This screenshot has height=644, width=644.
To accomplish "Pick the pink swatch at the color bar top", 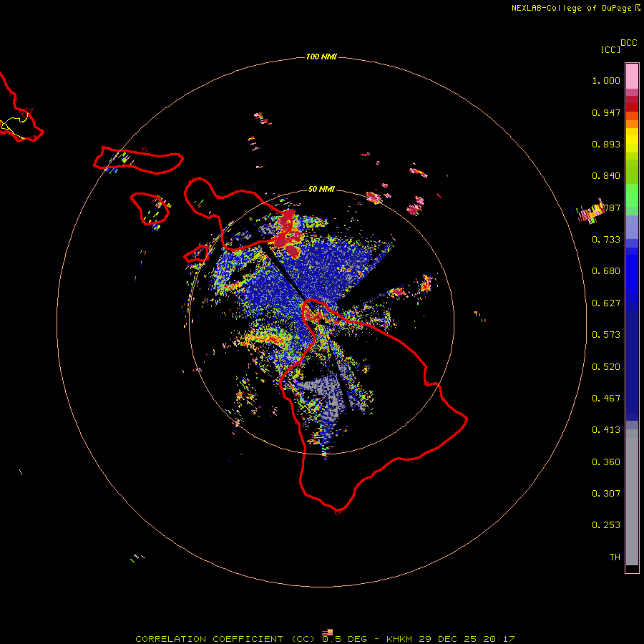I will (x=632, y=77).
